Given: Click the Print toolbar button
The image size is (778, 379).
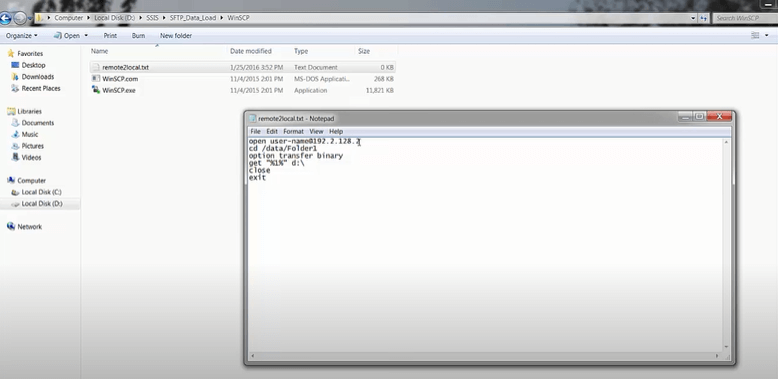Looking at the screenshot, I should pos(110,36).
